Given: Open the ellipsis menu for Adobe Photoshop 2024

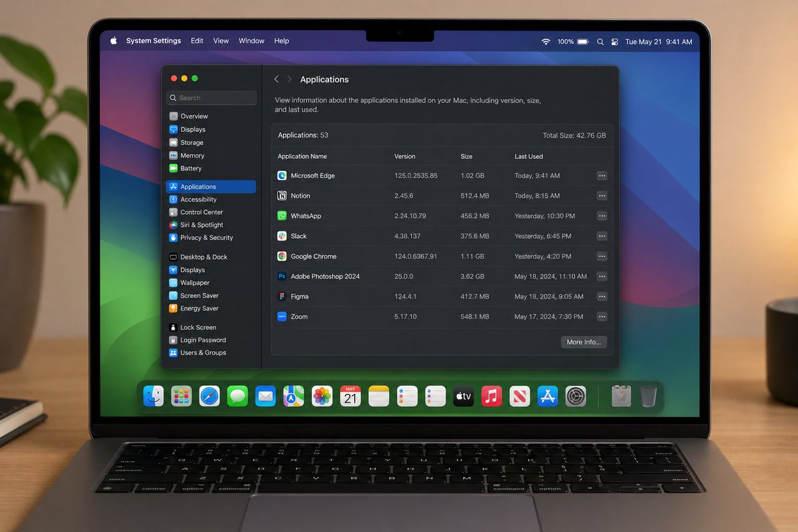Looking at the screenshot, I should [x=602, y=276].
